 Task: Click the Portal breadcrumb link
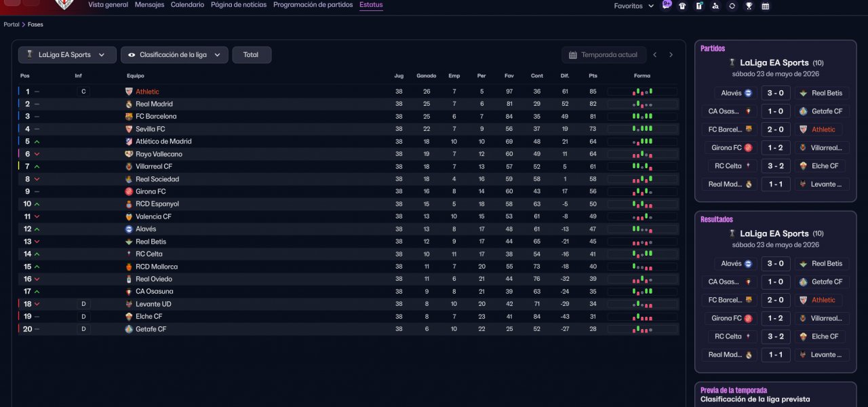point(12,24)
